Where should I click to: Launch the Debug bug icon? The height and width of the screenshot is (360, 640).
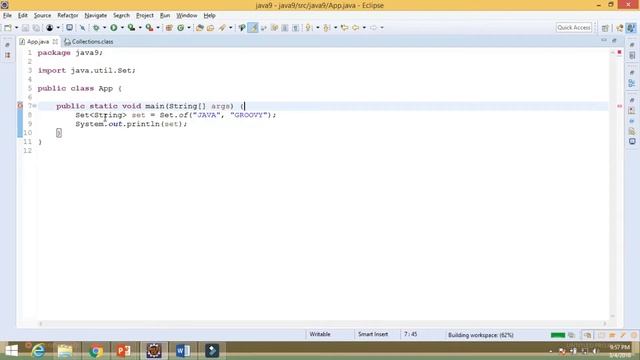96,28
